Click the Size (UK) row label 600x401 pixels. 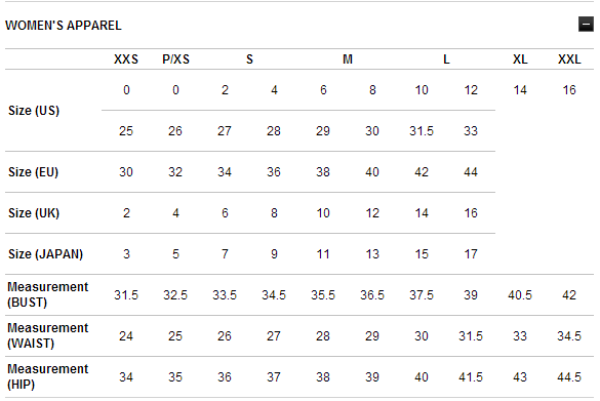coord(34,213)
